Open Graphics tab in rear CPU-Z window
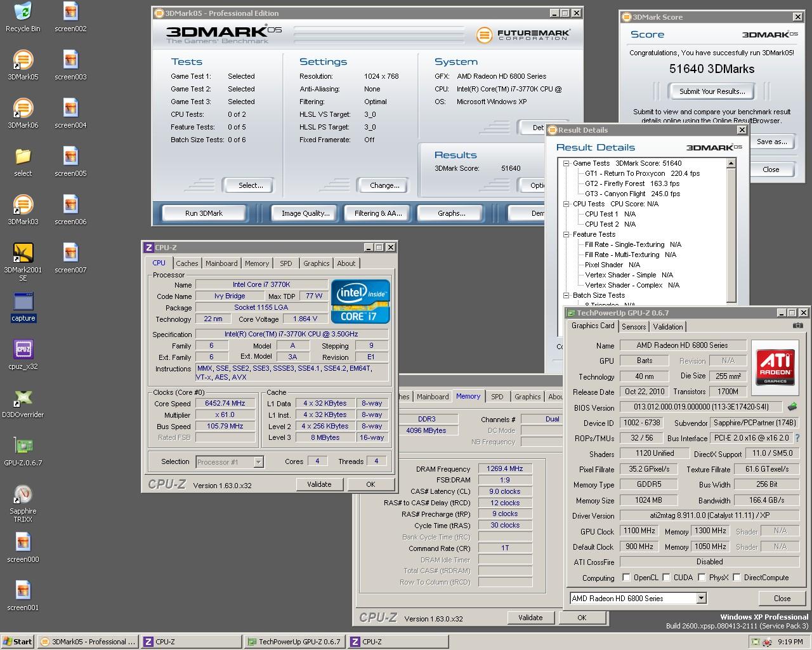812x650 pixels. click(x=528, y=397)
